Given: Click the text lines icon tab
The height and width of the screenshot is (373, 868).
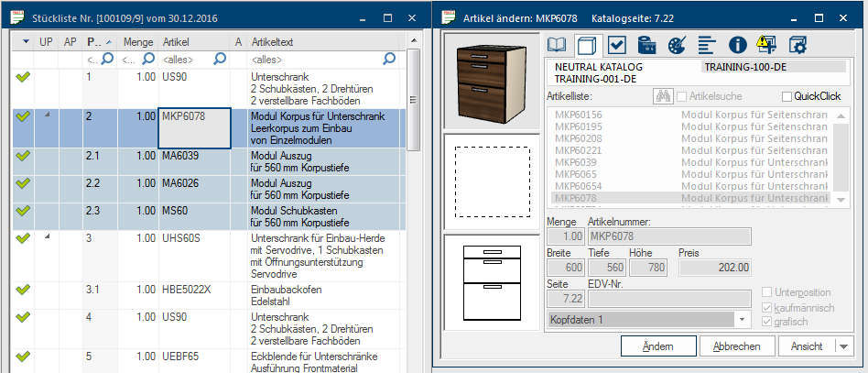Looking at the screenshot, I should click(706, 45).
